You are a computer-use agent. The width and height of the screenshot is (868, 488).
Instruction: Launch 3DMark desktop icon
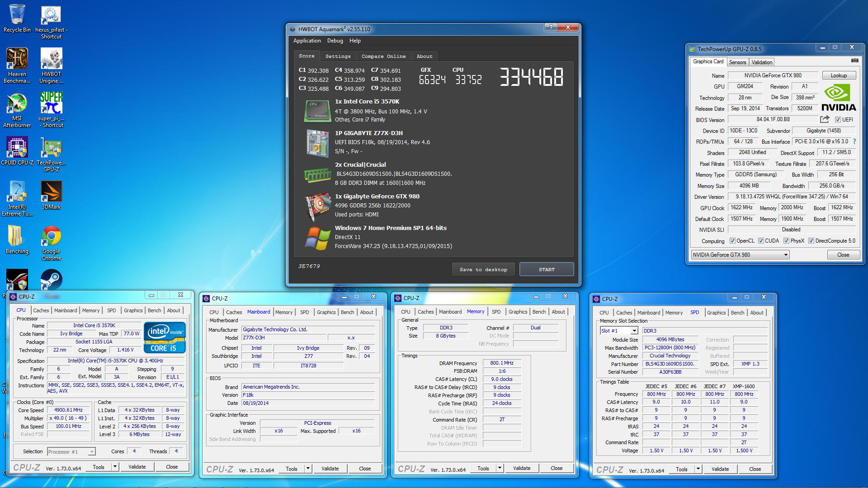[51, 195]
